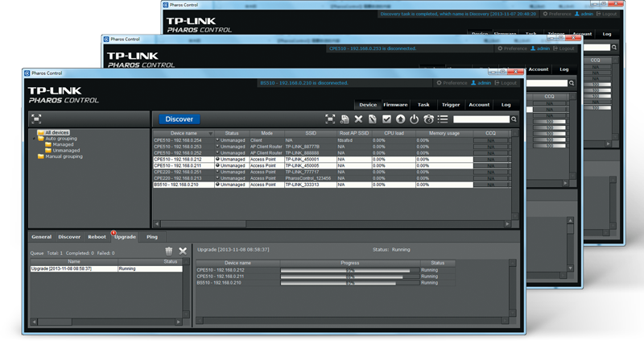Switch to the General task tab
This screenshot has width=644, height=341.
coord(42,237)
